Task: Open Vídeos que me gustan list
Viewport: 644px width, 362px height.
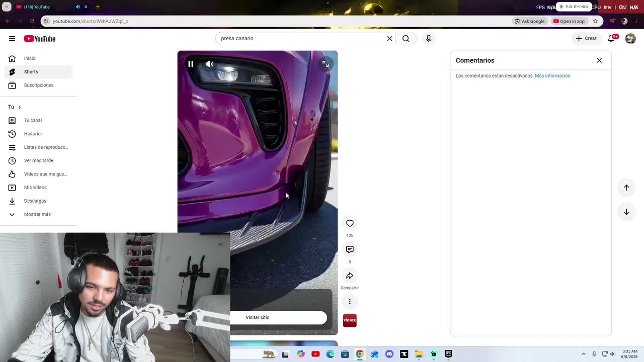Action: pos(38,174)
